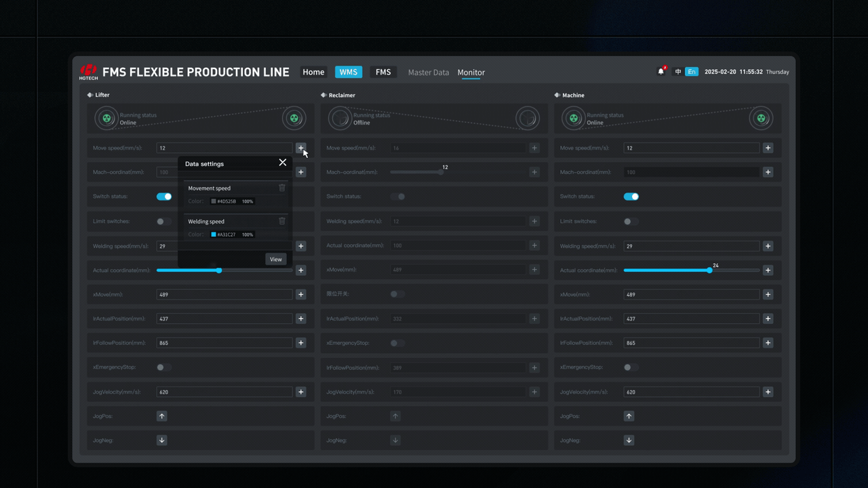Image resolution: width=868 pixels, height=488 pixels.
Task: Click Machine right running status icon
Action: [761, 119]
